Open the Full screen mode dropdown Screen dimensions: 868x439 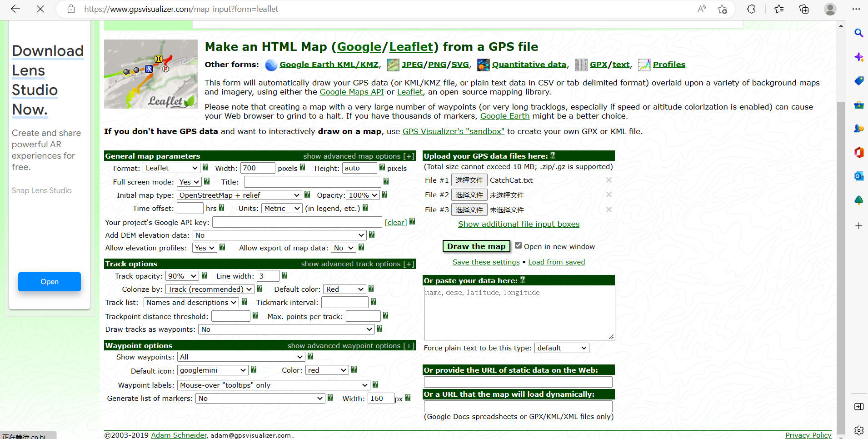tap(189, 182)
